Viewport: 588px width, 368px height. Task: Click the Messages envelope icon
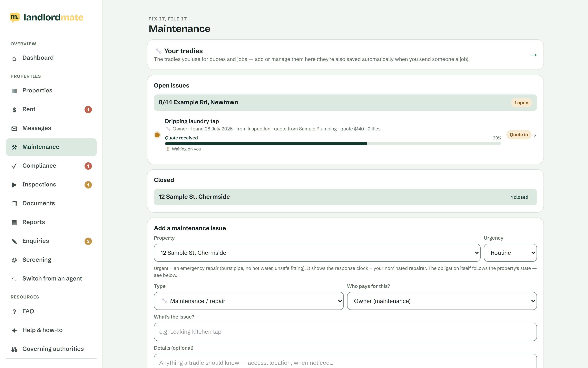(14, 129)
